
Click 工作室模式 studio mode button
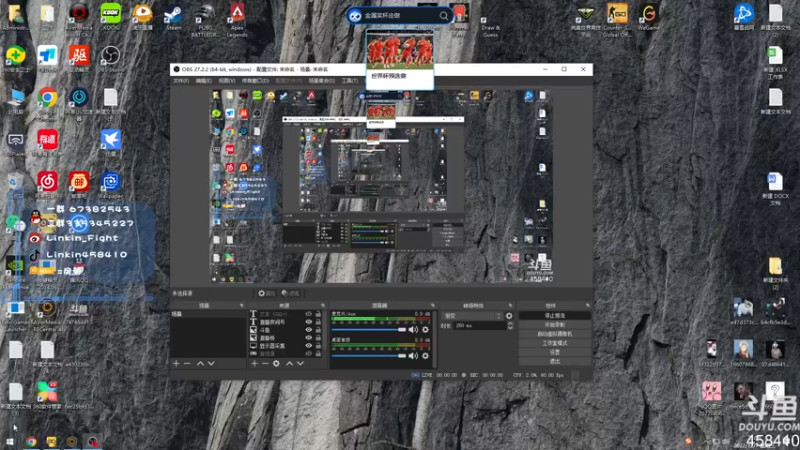pyautogui.click(x=555, y=343)
